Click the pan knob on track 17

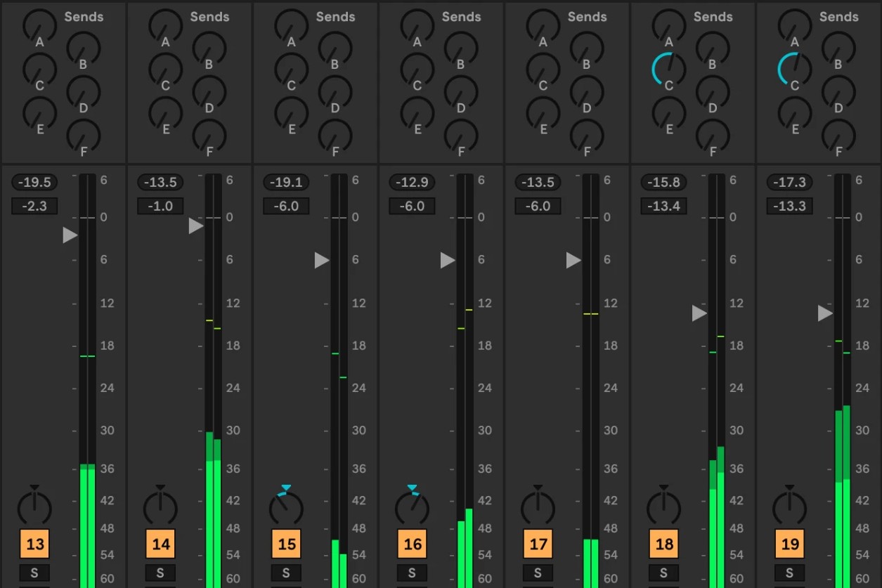click(538, 507)
